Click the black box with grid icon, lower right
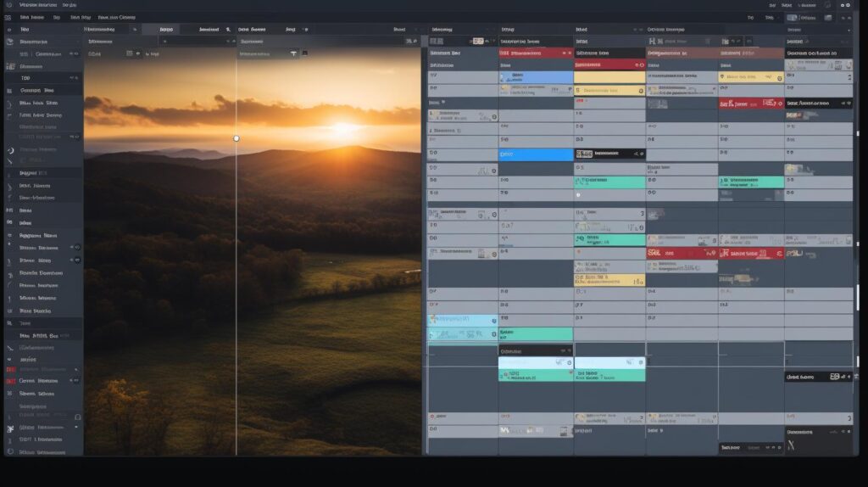 point(818,377)
